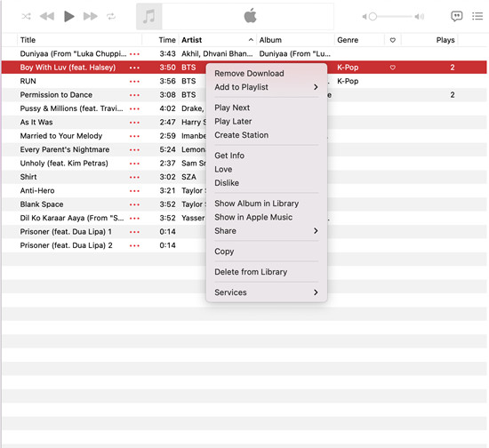Open more options for Dil Ko Karaar Aaya

coord(134,219)
